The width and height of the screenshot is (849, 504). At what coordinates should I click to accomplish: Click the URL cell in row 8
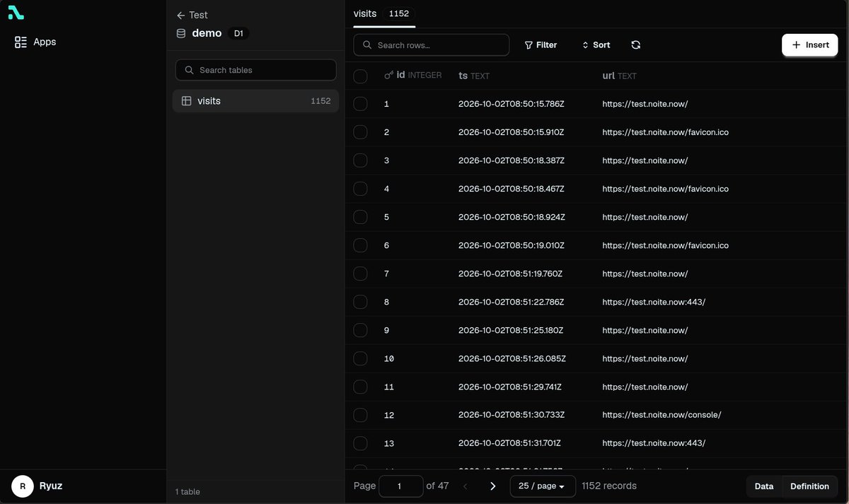pos(654,302)
